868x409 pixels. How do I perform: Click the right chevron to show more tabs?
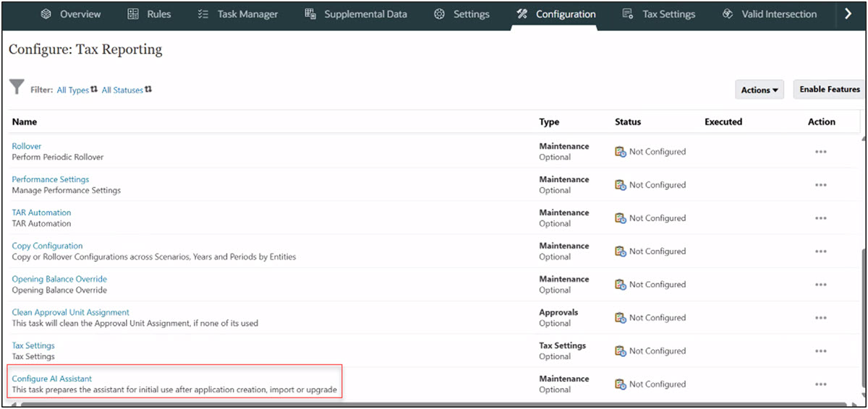848,14
